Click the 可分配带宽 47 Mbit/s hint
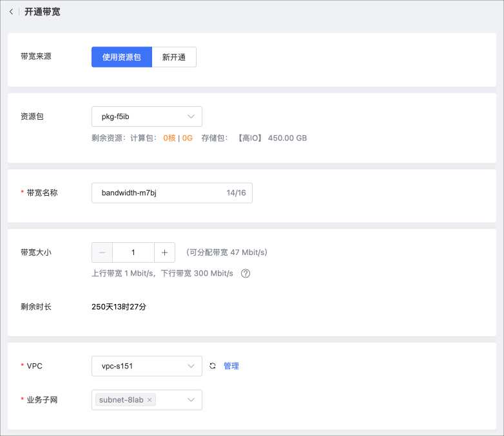Screen dimensions: 504x436 (226, 252)
